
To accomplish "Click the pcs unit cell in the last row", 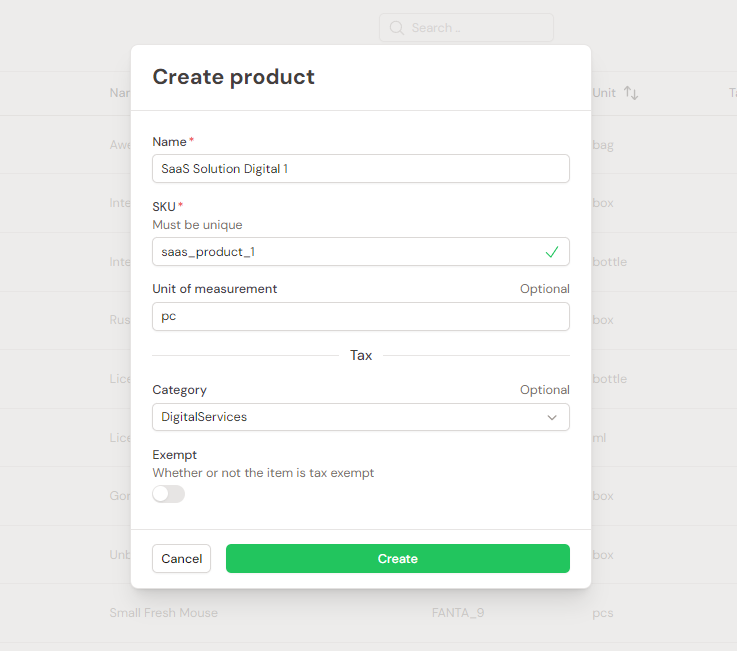I will coord(603,613).
